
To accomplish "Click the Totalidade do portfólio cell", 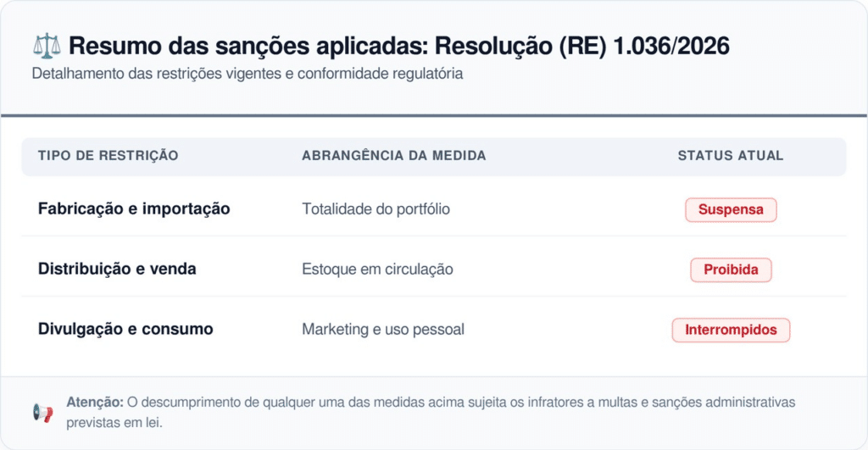I will click(376, 208).
